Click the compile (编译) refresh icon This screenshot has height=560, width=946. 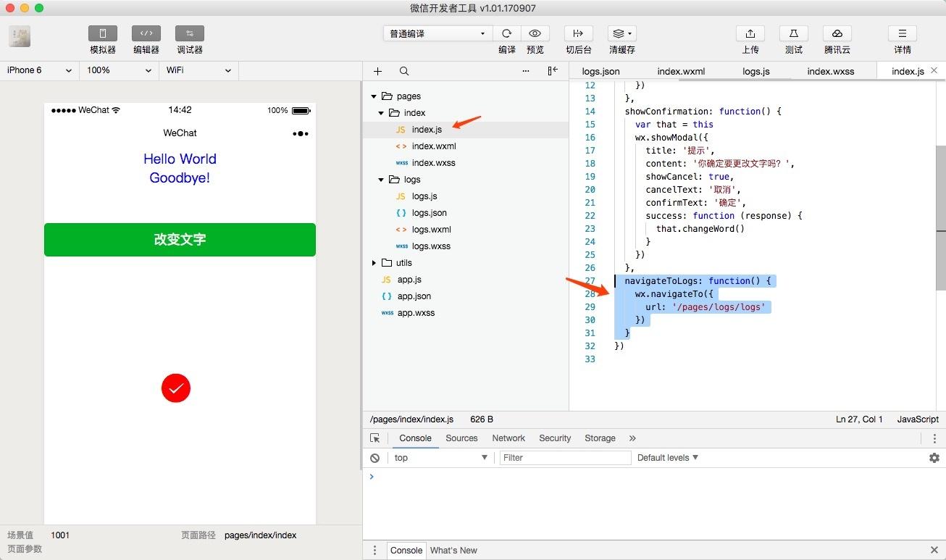pos(507,33)
